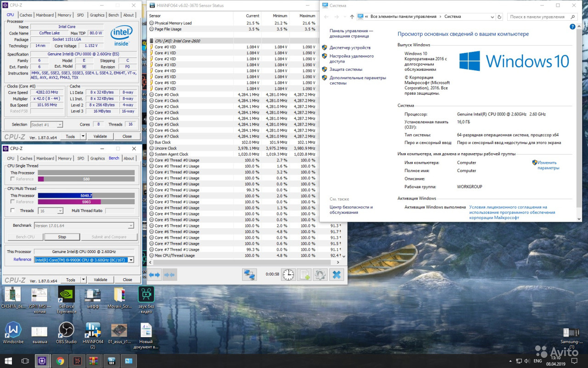588x368 pixels.
Task: Select the CH341A desktop image file
Action: point(13,298)
